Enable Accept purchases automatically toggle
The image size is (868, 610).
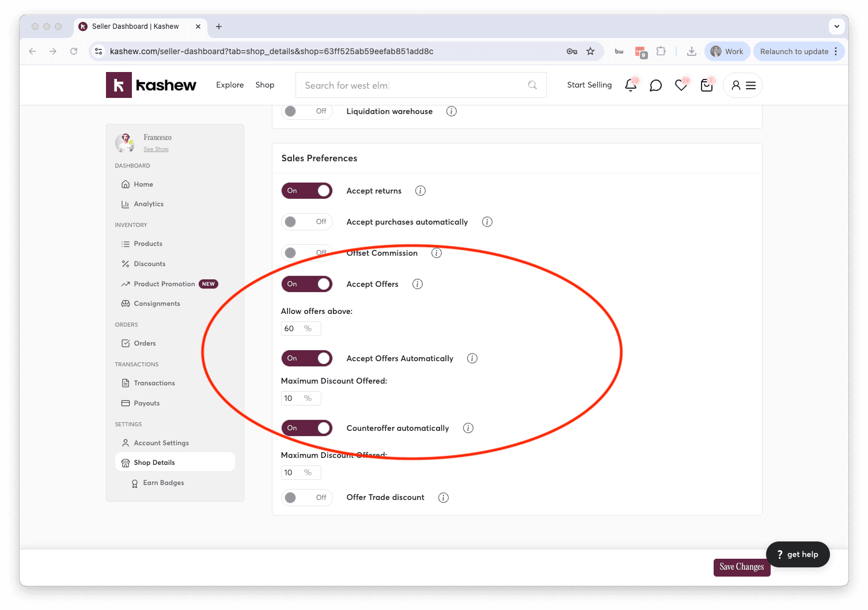[307, 222]
